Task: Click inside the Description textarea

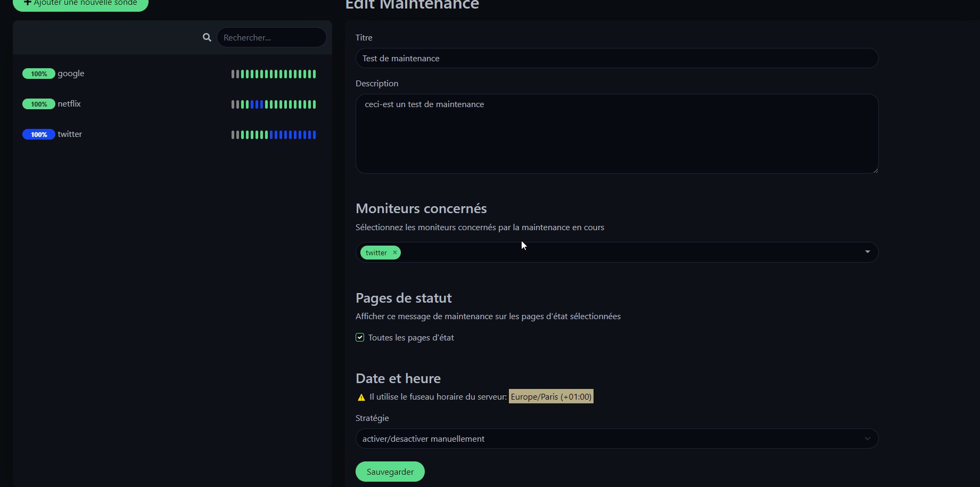Action: click(617, 134)
